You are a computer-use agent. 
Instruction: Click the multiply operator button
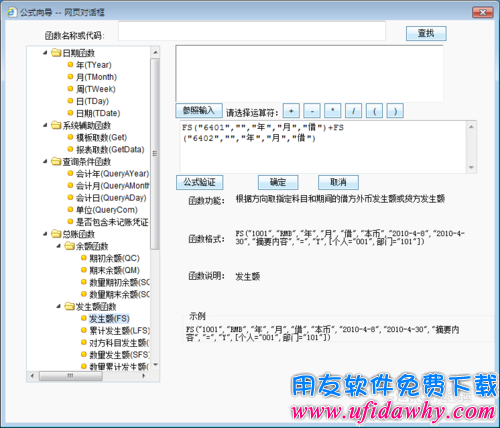tap(333, 111)
